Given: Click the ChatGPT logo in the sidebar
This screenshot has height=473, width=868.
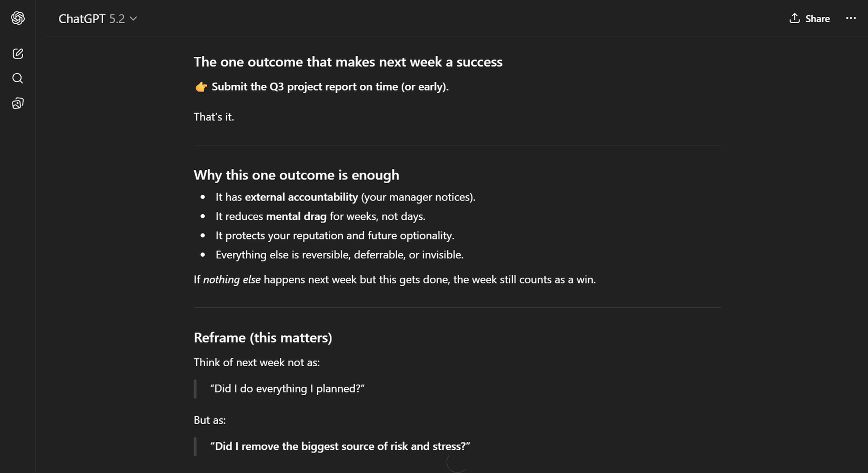Looking at the screenshot, I should tap(17, 17).
